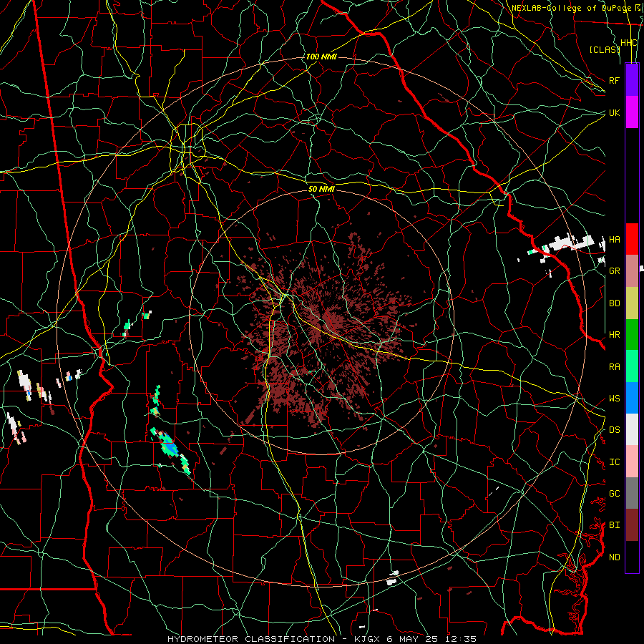Viewport: 644px width, 644px height.
Task: Click the IC legend label
Action: coord(614,462)
